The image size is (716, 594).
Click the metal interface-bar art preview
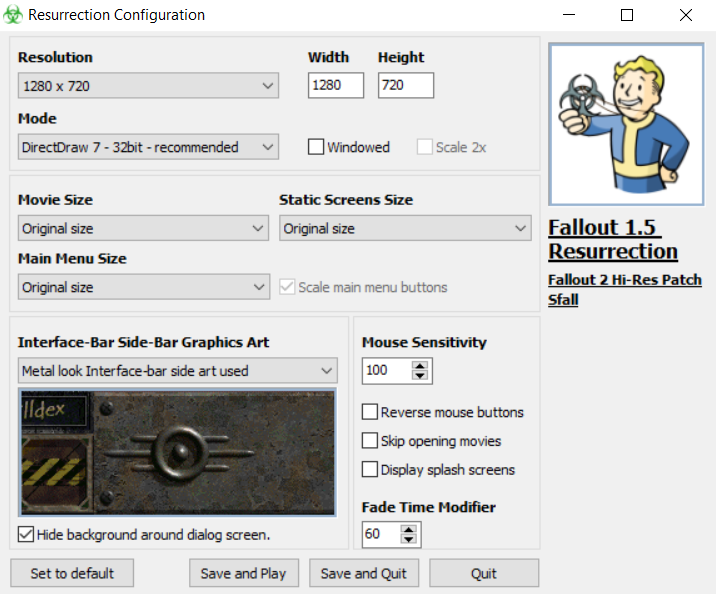click(x=178, y=453)
